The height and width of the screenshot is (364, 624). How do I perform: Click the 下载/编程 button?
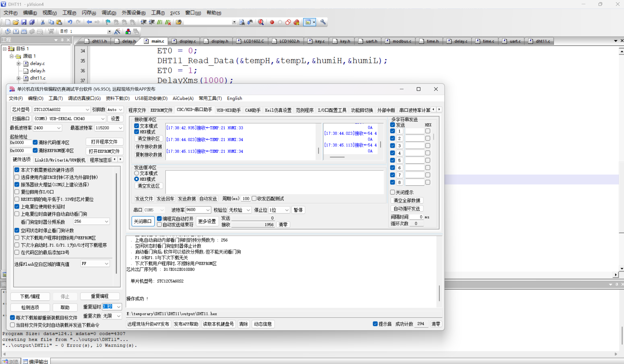click(30, 297)
